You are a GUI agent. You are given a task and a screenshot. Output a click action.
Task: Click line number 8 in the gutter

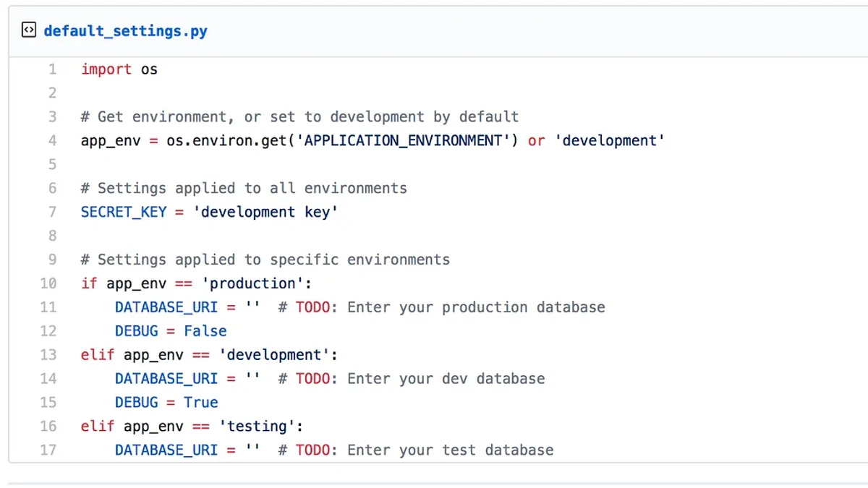[x=52, y=236]
